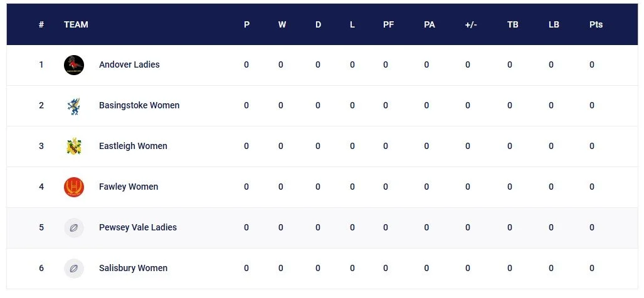644x298 pixels.
Task: Open the Basingstoke Women team link
Action: [139, 105]
